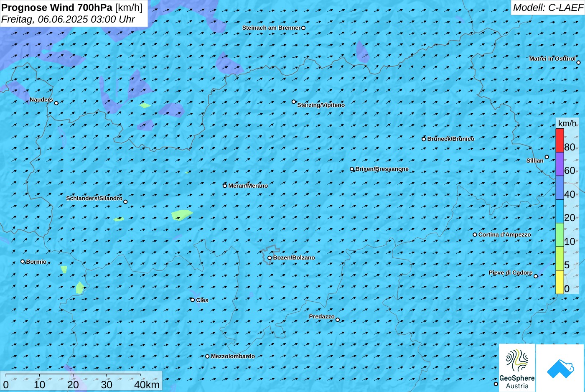The width and height of the screenshot is (585, 392).
Task: Click the '20' scale bar distance label
Action: click(73, 384)
